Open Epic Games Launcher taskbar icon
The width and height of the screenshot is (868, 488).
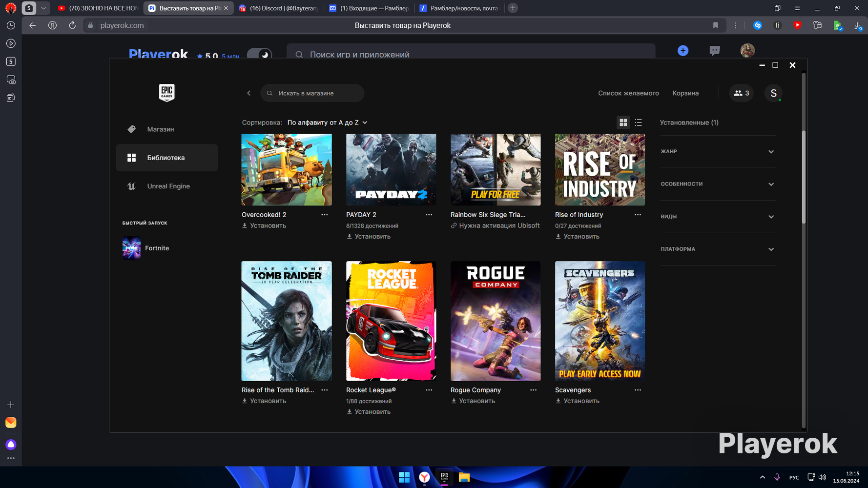pyautogui.click(x=444, y=477)
